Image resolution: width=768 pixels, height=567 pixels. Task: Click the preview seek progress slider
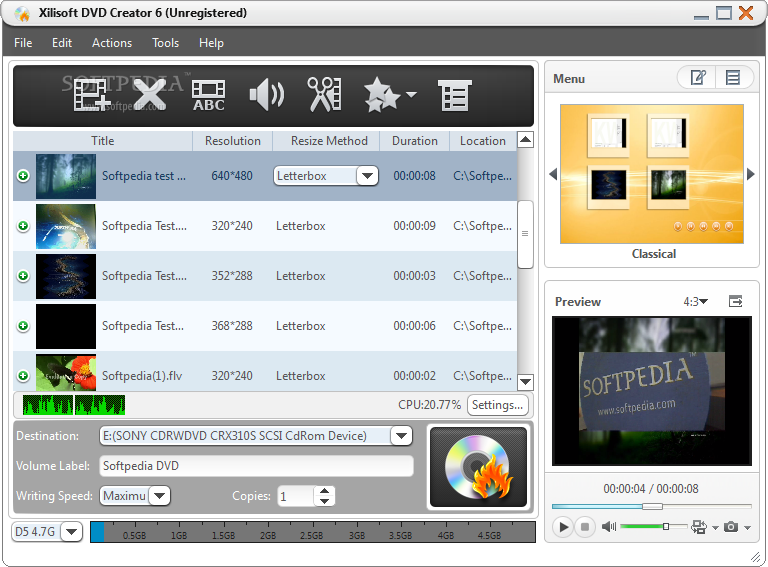[651, 506]
